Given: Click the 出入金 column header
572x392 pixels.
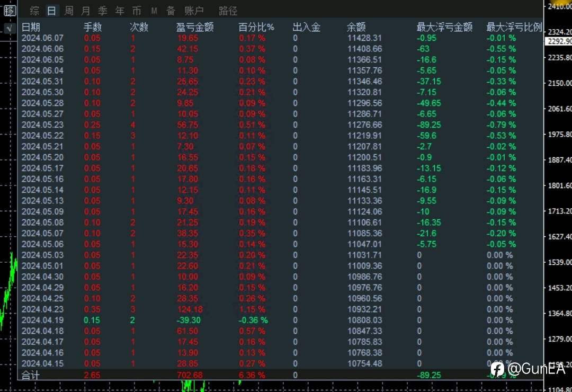Looking at the screenshot, I should [x=307, y=27].
